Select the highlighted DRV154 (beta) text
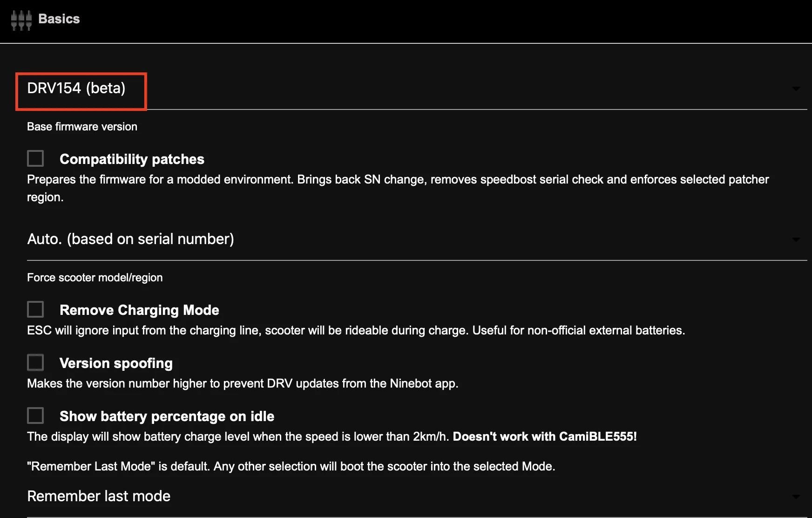 (77, 89)
